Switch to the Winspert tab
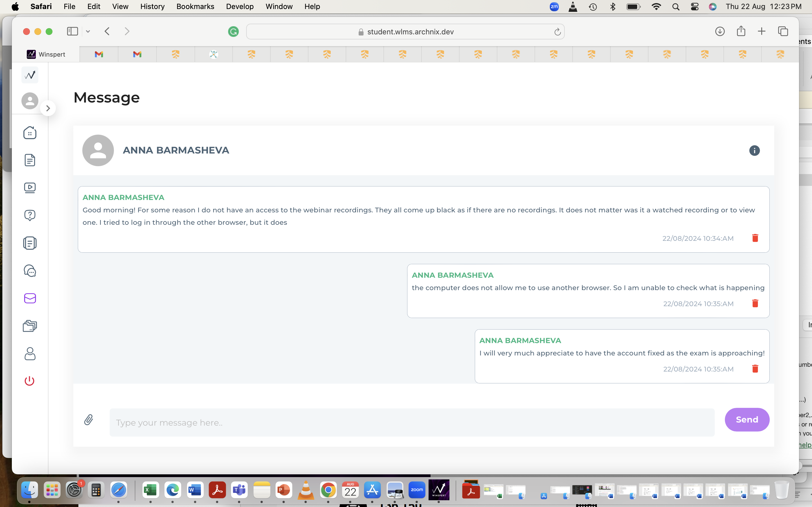Viewport: 812px width, 507px height. (46, 54)
